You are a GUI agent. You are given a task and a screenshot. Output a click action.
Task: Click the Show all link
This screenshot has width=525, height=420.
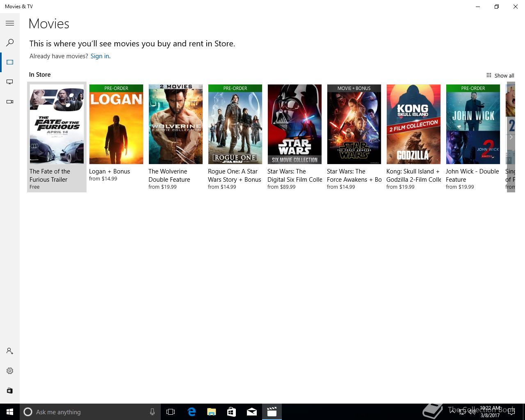(x=504, y=75)
